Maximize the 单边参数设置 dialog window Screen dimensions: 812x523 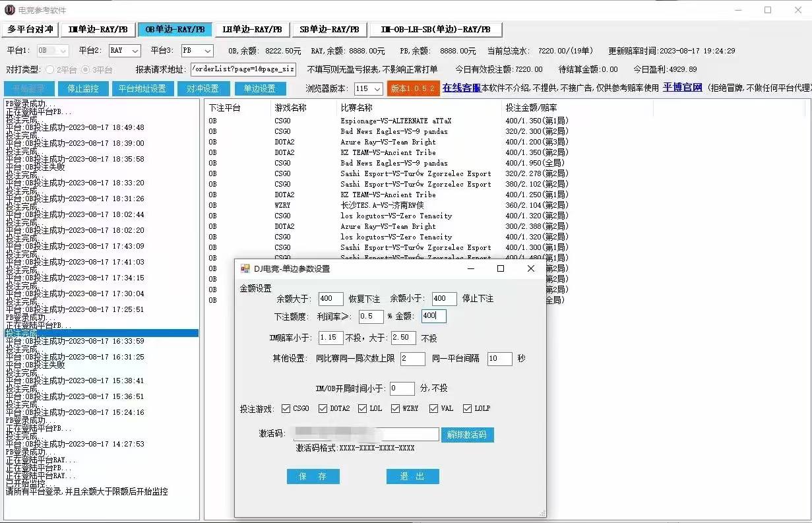501,268
